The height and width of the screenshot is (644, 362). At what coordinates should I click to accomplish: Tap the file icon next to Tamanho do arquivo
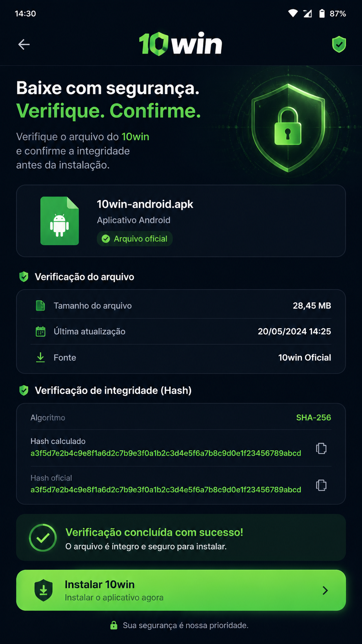click(40, 305)
